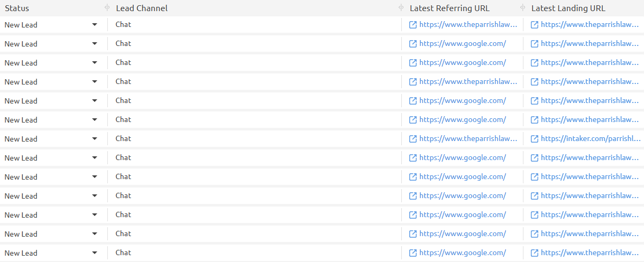Select the Latest Referring URL column header
The image size is (644, 262).
point(449,8)
